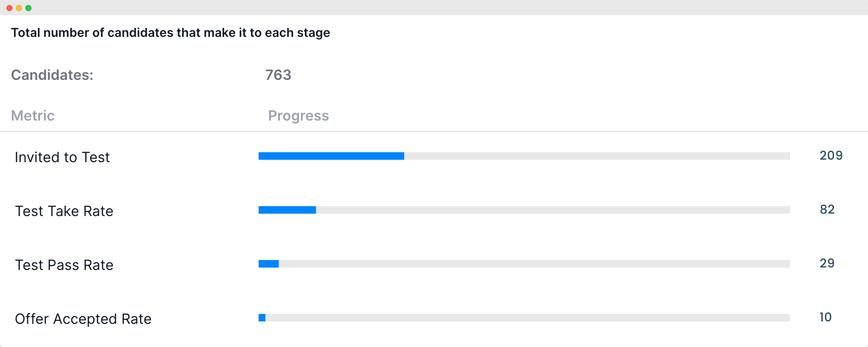This screenshot has height=347, width=868.
Task: Click the Total number of candidates title
Action: (171, 33)
